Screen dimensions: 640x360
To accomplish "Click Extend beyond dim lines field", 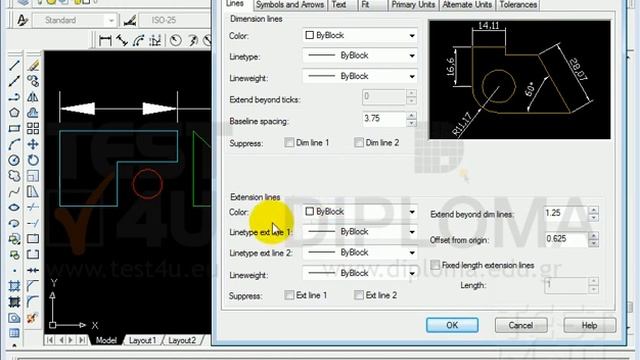I will [x=566, y=213].
